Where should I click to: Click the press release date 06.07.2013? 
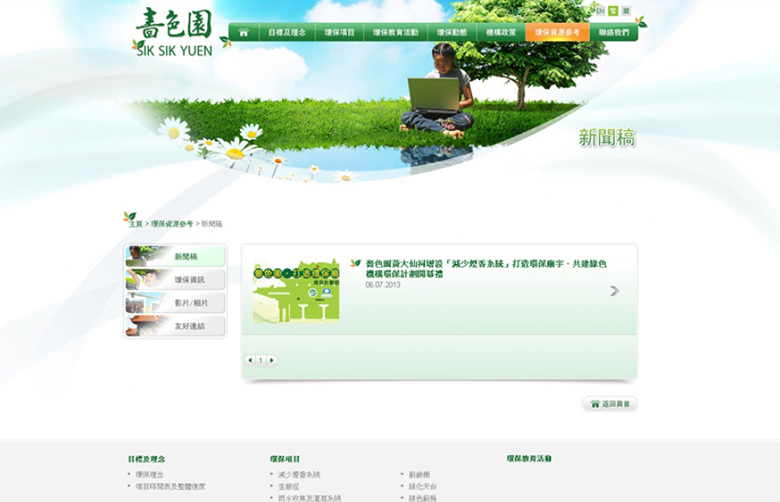pos(383,285)
